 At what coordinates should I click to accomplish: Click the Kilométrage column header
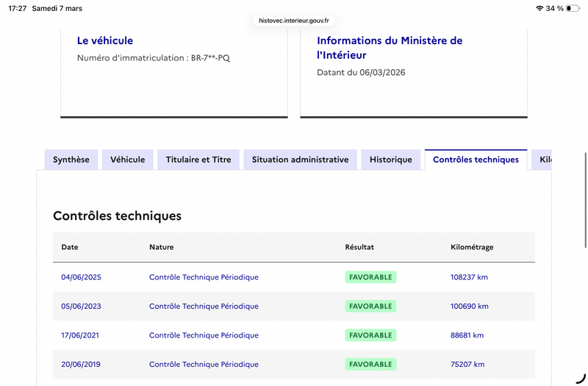(472, 247)
